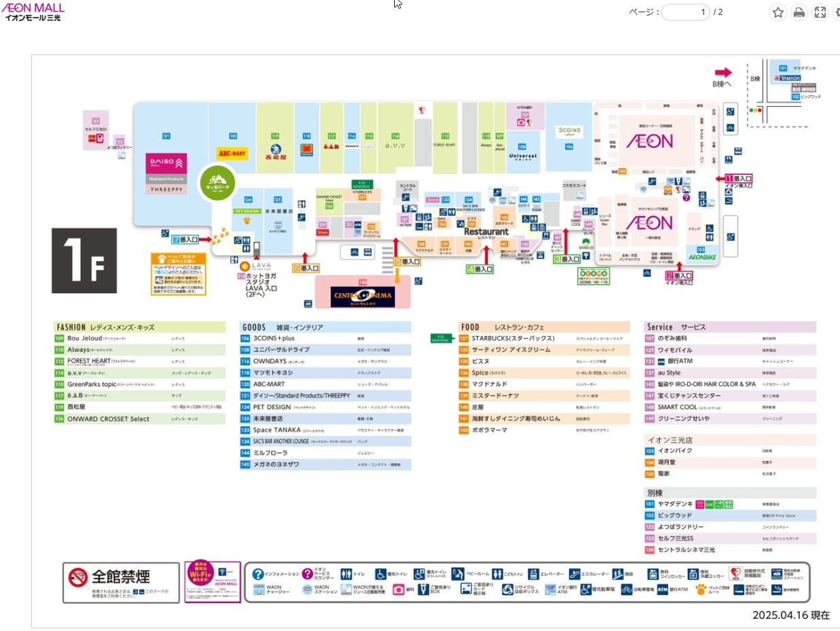Click the partially visible settings gear icon
This screenshot has width=840, height=631.
click(837, 12)
